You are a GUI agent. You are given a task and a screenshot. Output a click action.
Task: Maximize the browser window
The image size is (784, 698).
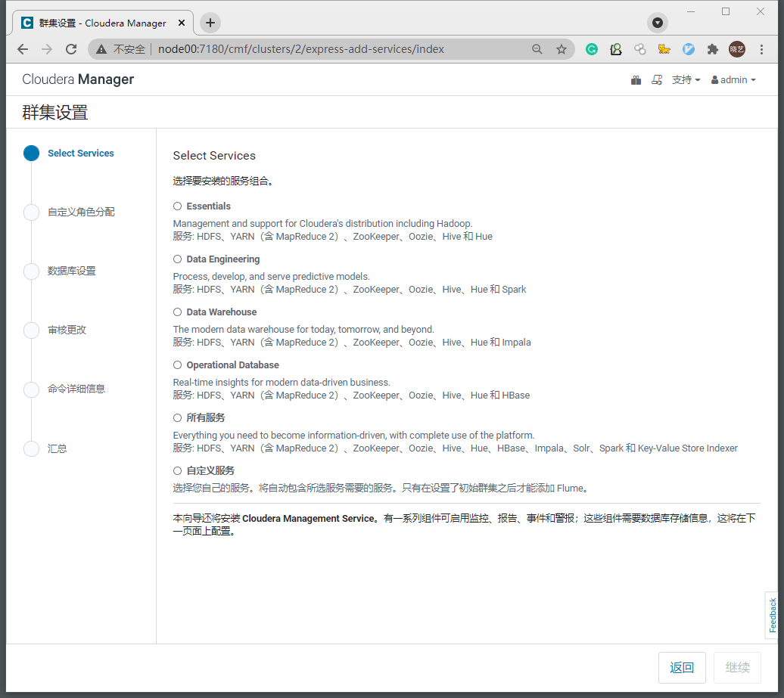point(726,11)
